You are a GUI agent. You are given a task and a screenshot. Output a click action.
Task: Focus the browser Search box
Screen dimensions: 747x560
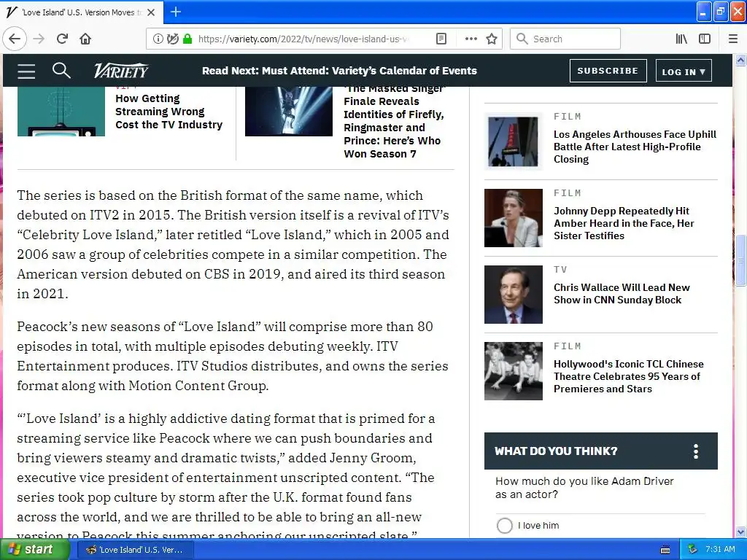click(x=565, y=39)
